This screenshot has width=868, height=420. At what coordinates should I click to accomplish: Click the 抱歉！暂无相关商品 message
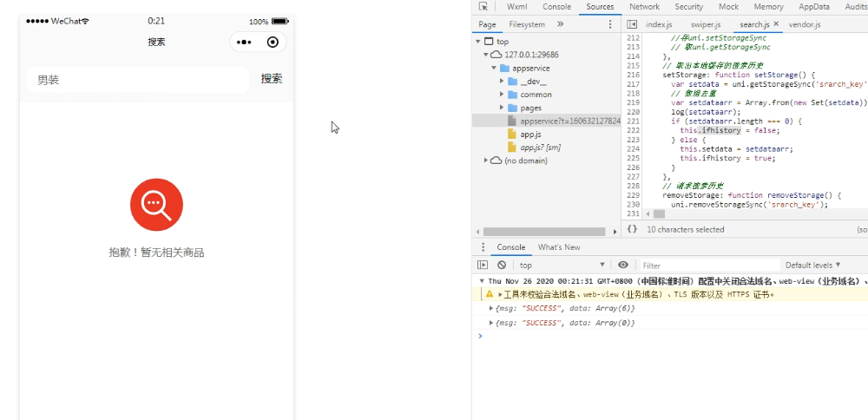coord(156,253)
